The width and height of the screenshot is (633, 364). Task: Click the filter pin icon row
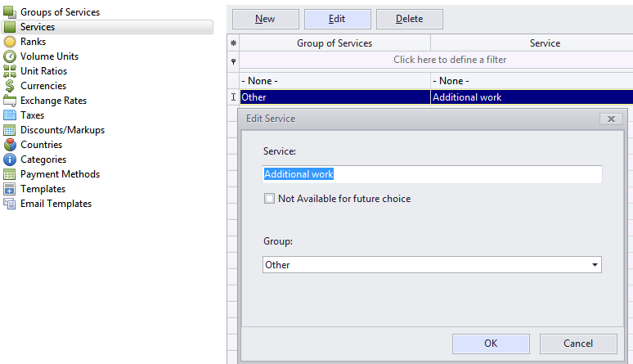pyautogui.click(x=436, y=60)
